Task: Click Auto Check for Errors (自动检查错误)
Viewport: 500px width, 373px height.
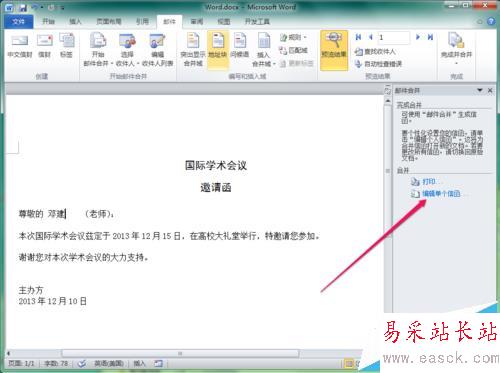Action: 378,64
